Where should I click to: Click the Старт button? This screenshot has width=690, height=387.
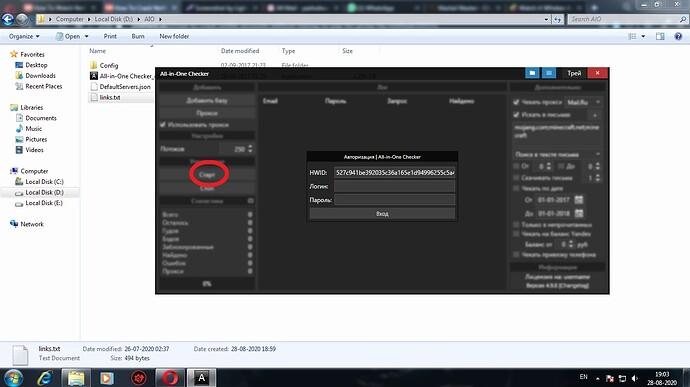click(x=207, y=174)
